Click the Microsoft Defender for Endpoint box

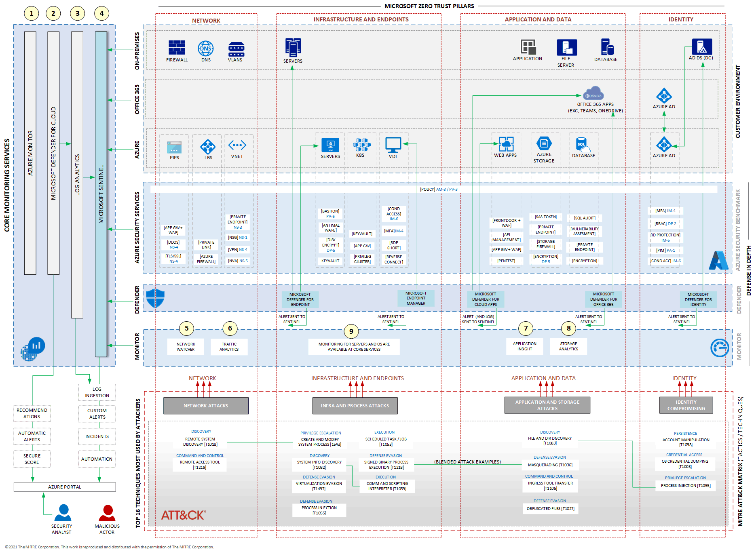point(300,299)
